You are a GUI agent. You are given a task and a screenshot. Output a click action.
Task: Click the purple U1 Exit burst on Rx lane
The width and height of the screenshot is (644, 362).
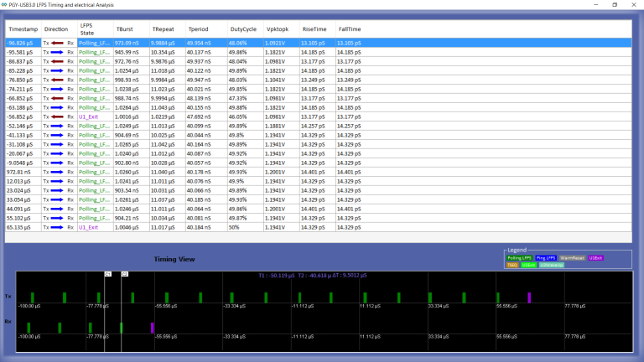point(153,328)
